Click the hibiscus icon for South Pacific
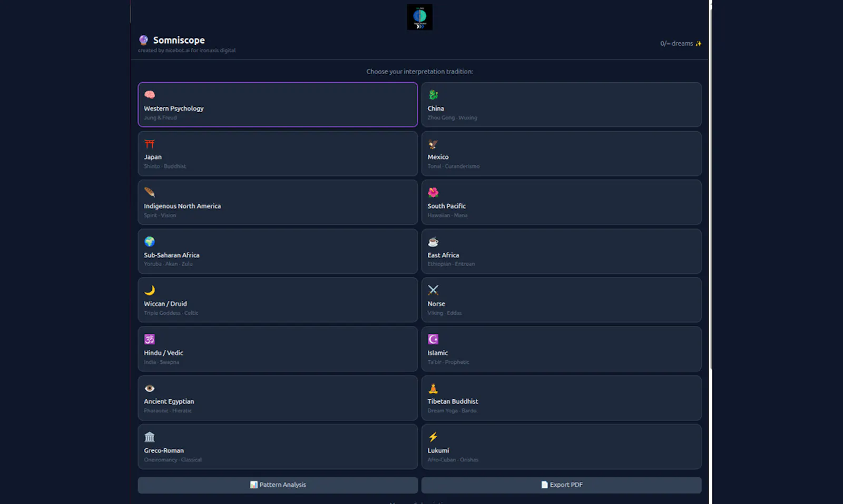The image size is (843, 504). [x=433, y=192]
